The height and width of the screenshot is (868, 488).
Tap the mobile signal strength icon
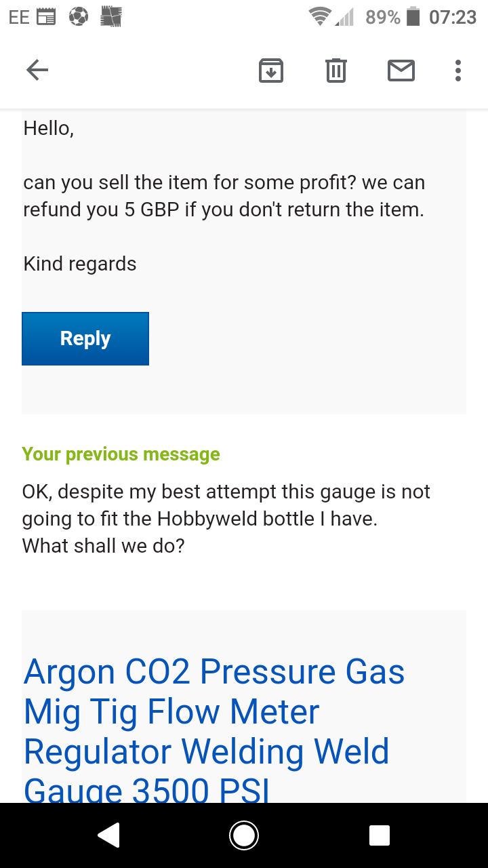(x=345, y=18)
